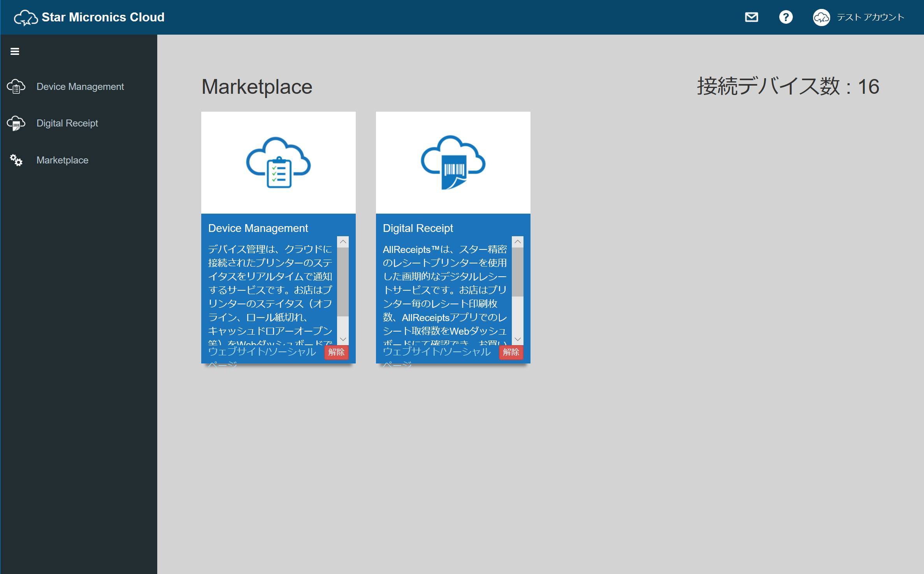Open the mail envelope icon in header
The image size is (924, 574).
[751, 17]
